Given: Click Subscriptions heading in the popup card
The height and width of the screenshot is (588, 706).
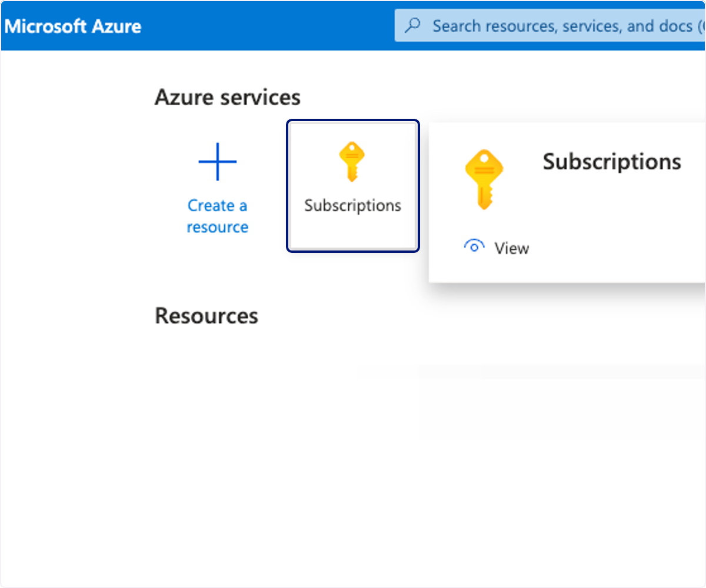Looking at the screenshot, I should 612,162.
